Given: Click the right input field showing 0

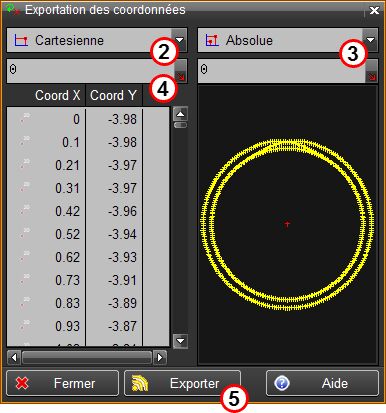Looking at the screenshot, I should click(282, 70).
